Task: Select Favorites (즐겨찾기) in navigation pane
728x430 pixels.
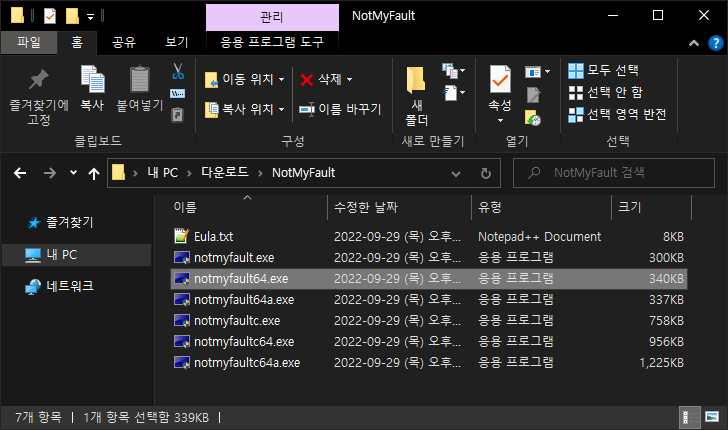Action: click(x=60, y=223)
